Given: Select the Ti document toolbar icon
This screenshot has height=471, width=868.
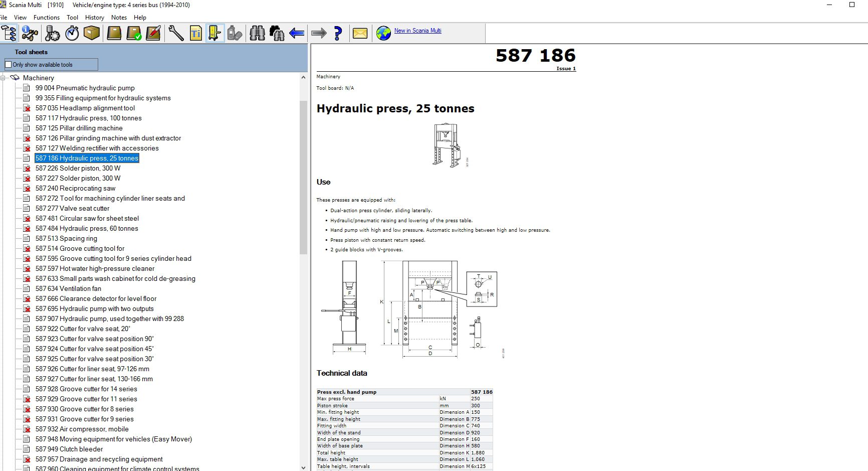Looking at the screenshot, I should coord(195,33).
